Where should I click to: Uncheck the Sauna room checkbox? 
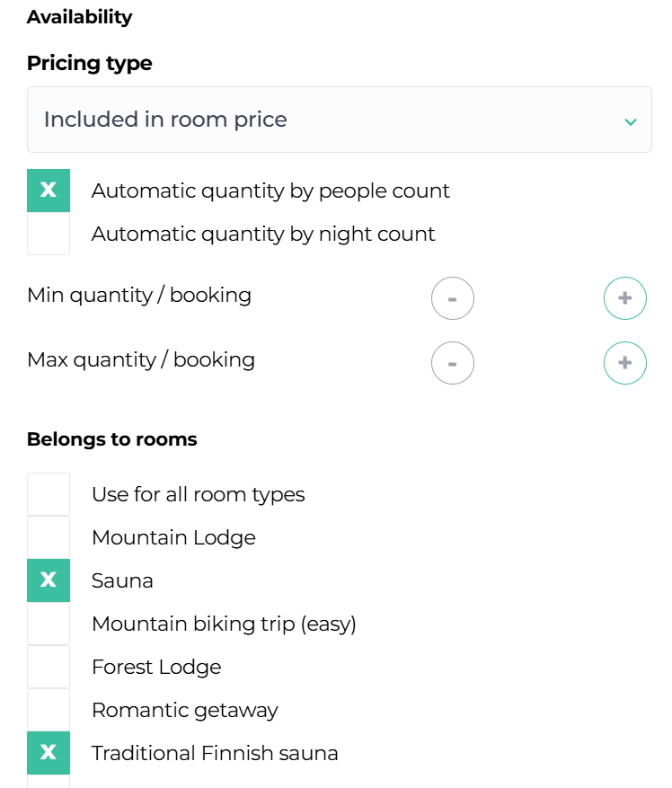[49, 580]
